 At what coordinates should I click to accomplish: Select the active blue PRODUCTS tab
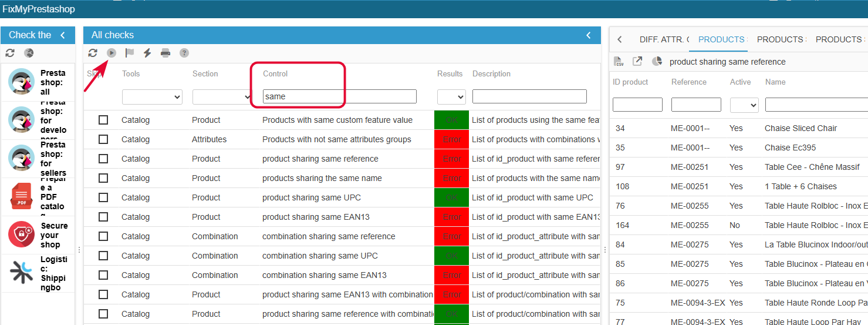(x=722, y=39)
